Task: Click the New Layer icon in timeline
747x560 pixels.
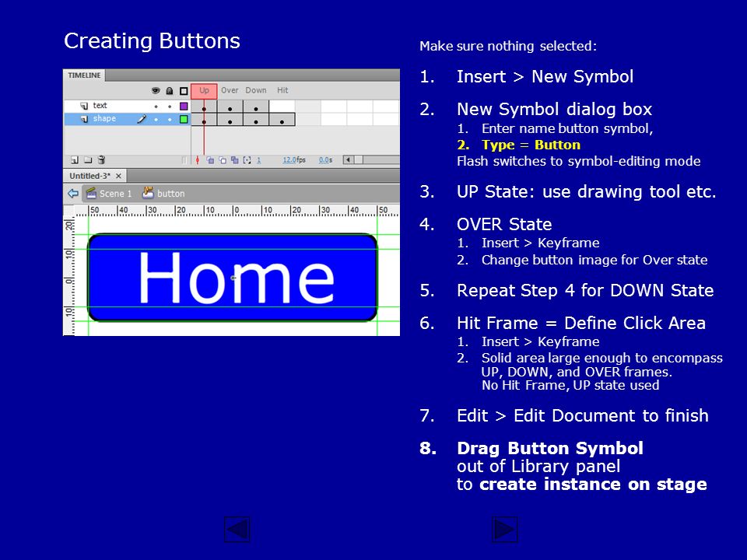Action: pos(75,160)
